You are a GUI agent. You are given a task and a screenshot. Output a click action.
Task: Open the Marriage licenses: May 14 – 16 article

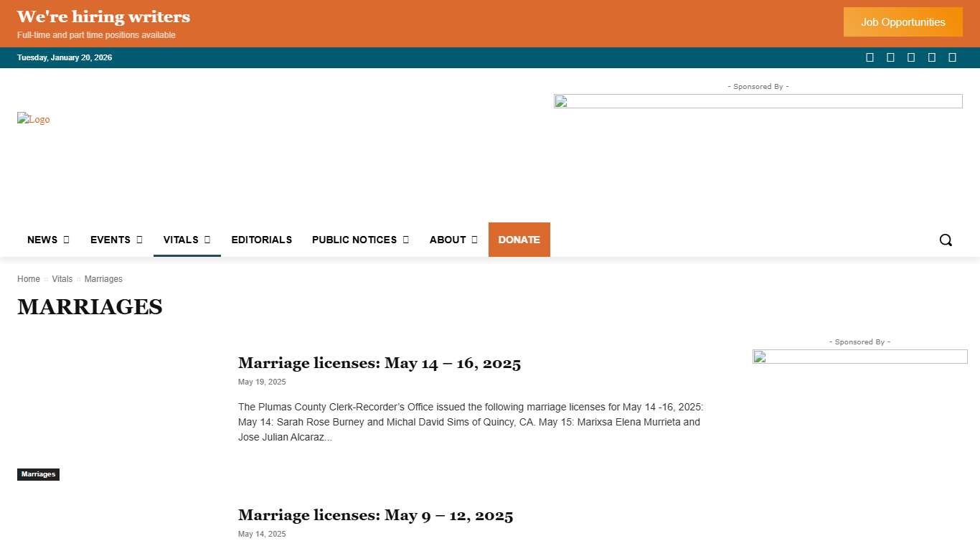(379, 363)
